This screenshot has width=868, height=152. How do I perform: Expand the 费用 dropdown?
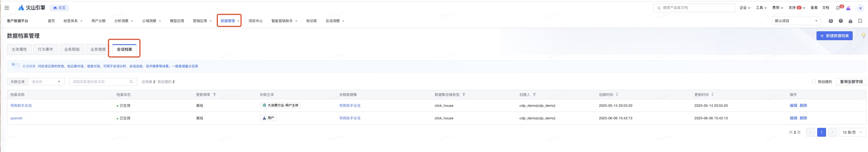tap(777, 7)
